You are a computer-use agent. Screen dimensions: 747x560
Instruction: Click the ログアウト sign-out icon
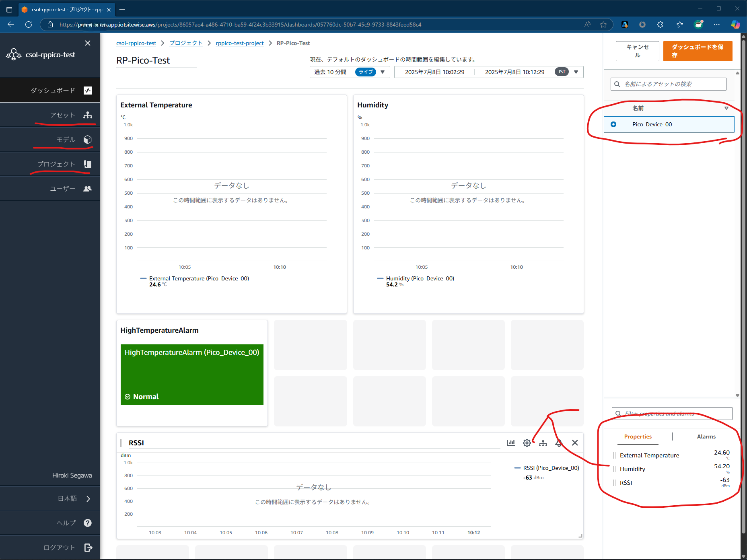88,547
